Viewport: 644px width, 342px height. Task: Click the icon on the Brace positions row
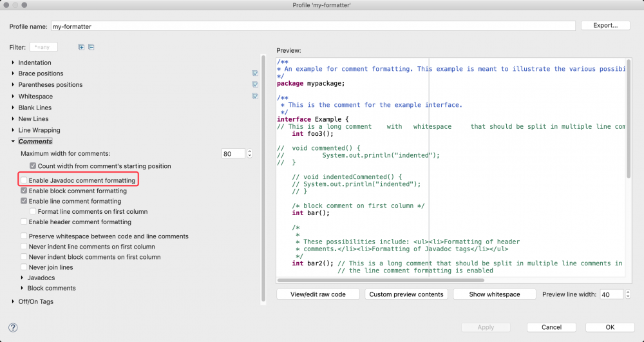tap(256, 73)
